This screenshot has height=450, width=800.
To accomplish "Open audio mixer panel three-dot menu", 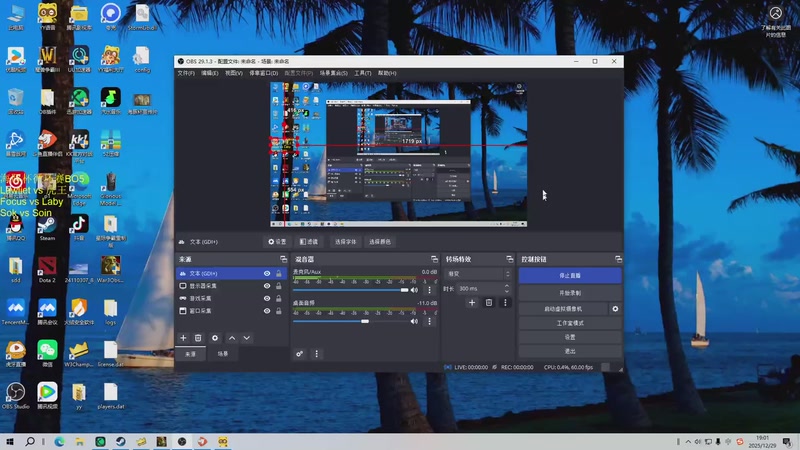I will pos(316,354).
